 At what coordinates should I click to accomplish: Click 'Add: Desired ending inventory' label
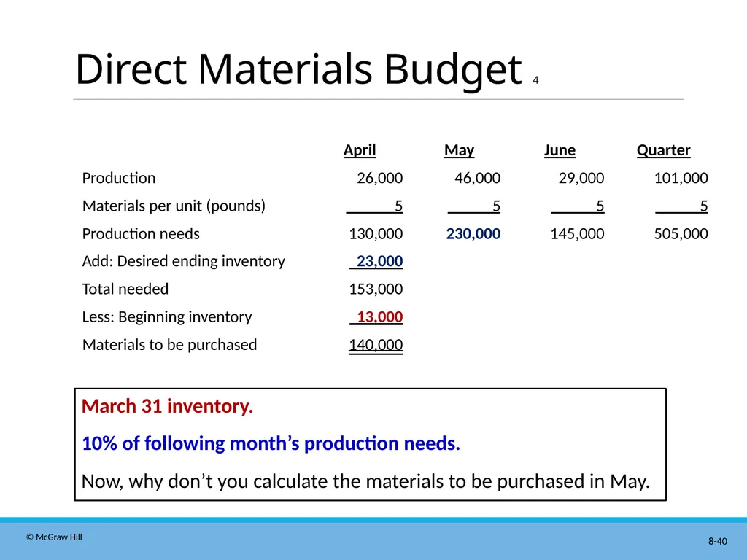point(183,262)
